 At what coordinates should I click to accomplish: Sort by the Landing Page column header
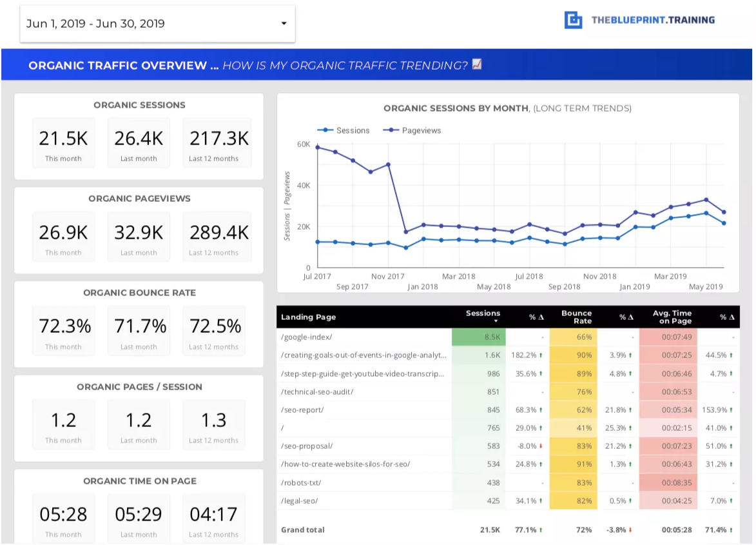[308, 317]
